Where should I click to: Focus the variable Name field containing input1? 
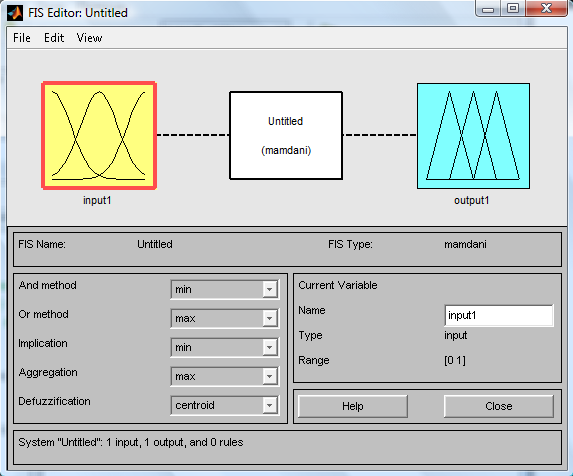[x=499, y=315]
